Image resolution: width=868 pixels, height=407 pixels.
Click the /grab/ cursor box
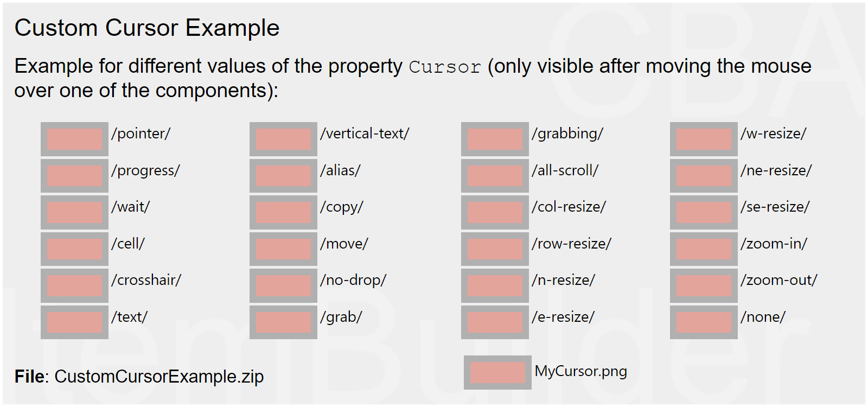[x=283, y=322]
